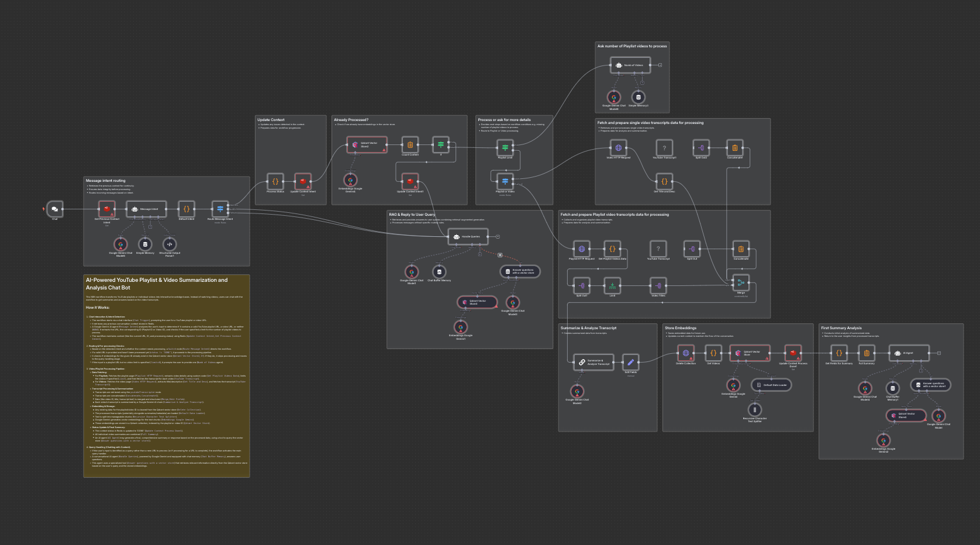
Task: Select the Structured Output Parser1 node
Action: 170,244
